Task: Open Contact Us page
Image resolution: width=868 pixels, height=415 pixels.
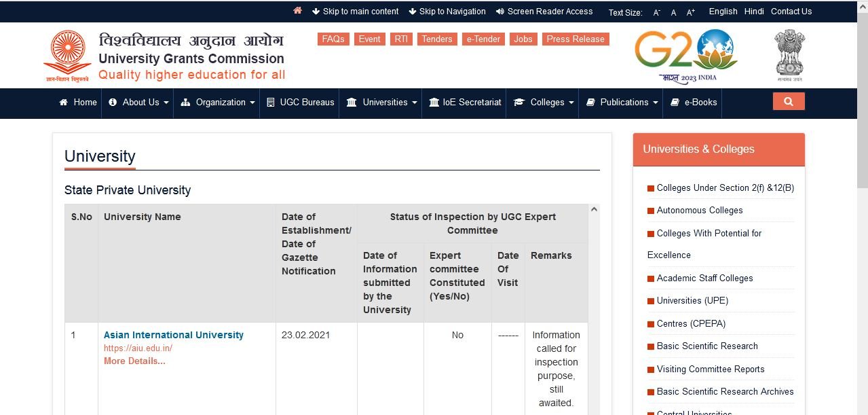Action: click(x=791, y=12)
